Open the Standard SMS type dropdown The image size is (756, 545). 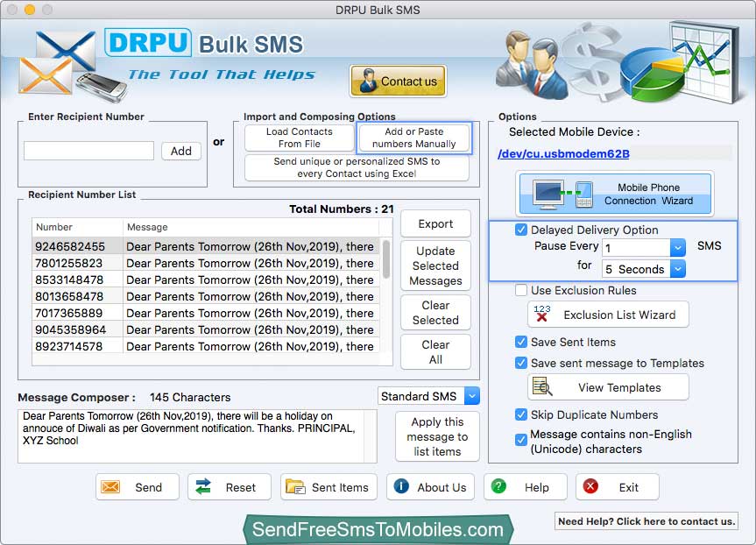tap(471, 396)
